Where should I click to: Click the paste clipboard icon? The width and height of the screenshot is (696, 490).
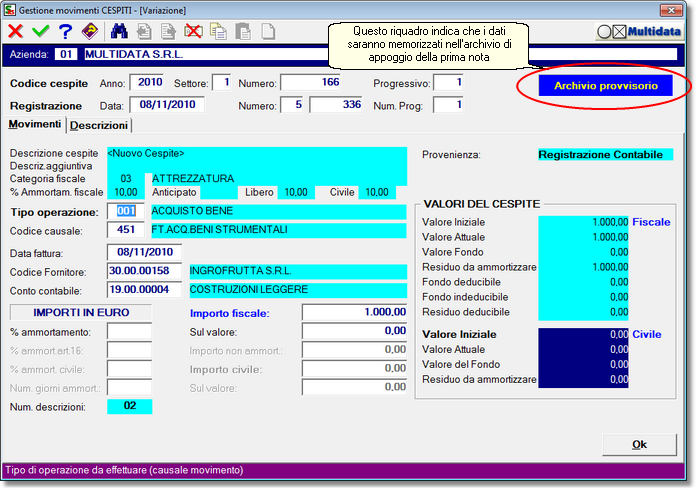coord(243,32)
